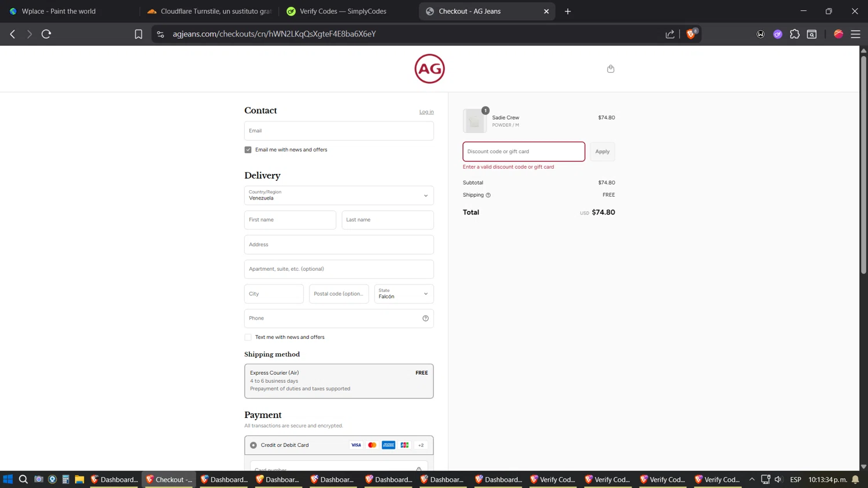868x488 pixels.
Task: Click the Mastercard icon
Action: pyautogui.click(x=372, y=445)
